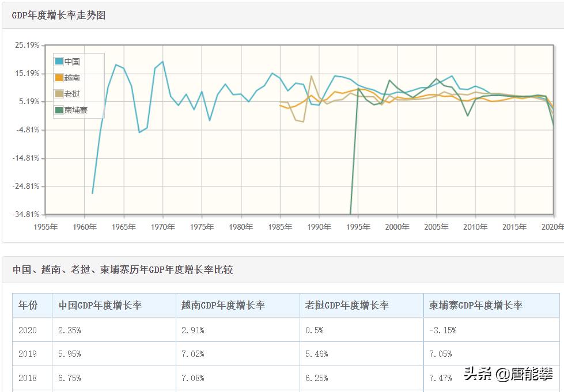The height and width of the screenshot is (392, 564).
Task: Select the 柬埔寨GDP年度增长率 column header
Action: tap(476, 306)
